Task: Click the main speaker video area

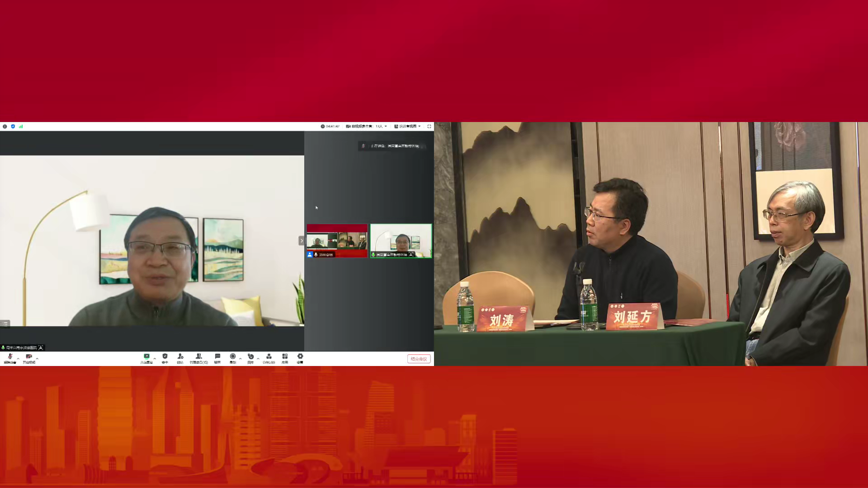Action: (152, 241)
